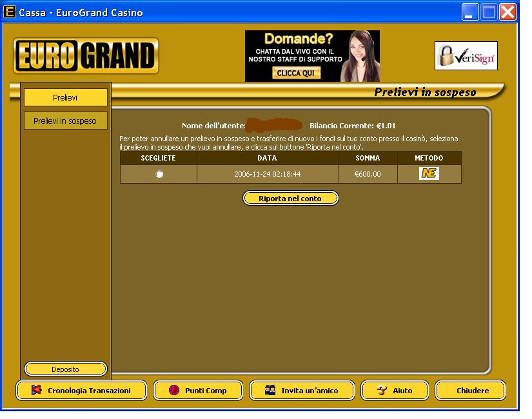
Task: Open the Prelievi tab
Action: pos(66,98)
